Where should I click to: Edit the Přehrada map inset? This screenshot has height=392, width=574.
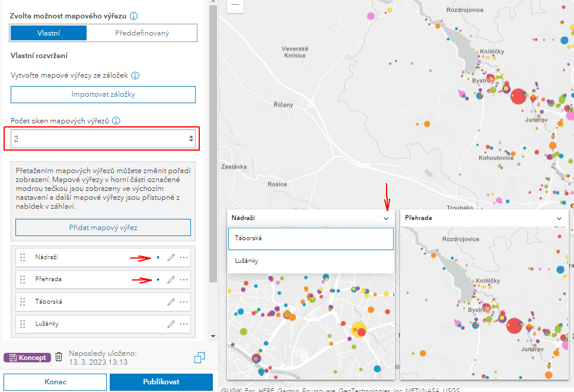tap(171, 279)
